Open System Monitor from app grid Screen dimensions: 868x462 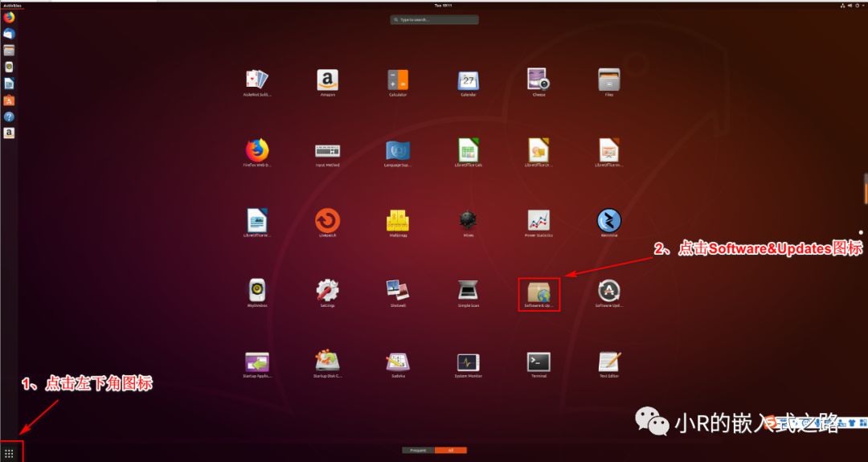tap(469, 362)
